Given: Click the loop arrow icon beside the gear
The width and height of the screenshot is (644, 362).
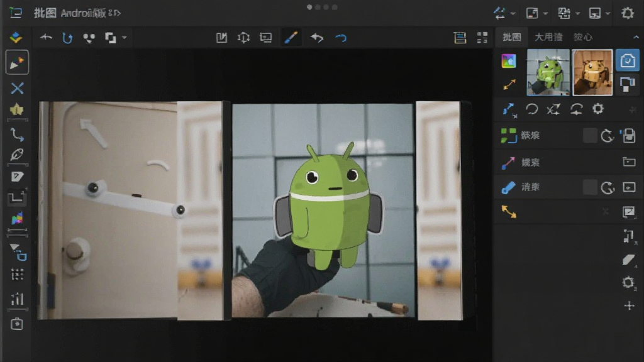Looking at the screenshot, I should click(576, 109).
